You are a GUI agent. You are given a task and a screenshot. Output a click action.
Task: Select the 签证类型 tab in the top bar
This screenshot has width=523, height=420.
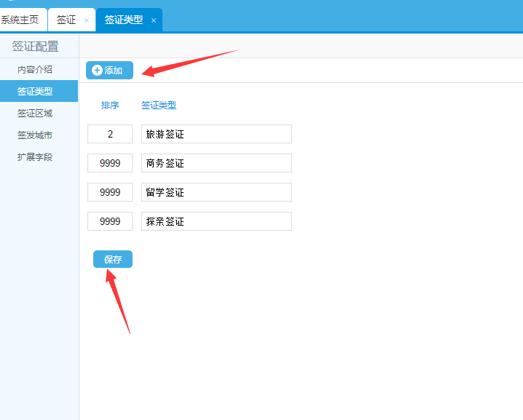(x=123, y=20)
